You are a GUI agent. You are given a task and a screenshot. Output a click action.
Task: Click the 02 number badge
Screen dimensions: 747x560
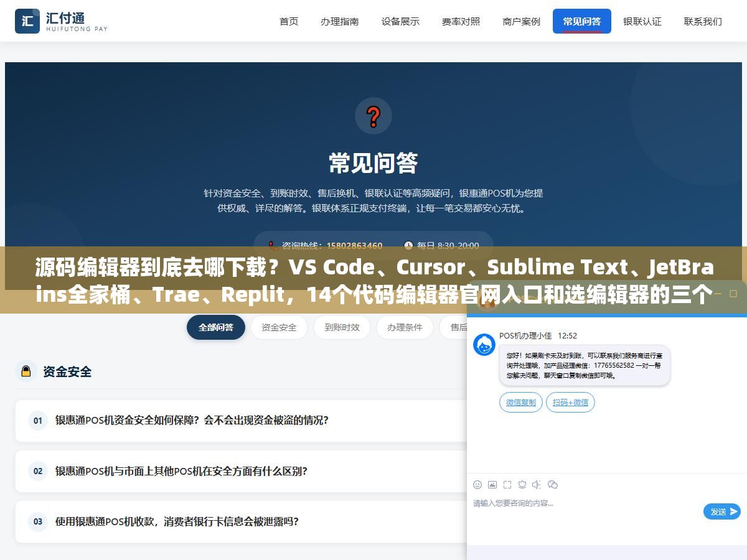coord(38,471)
